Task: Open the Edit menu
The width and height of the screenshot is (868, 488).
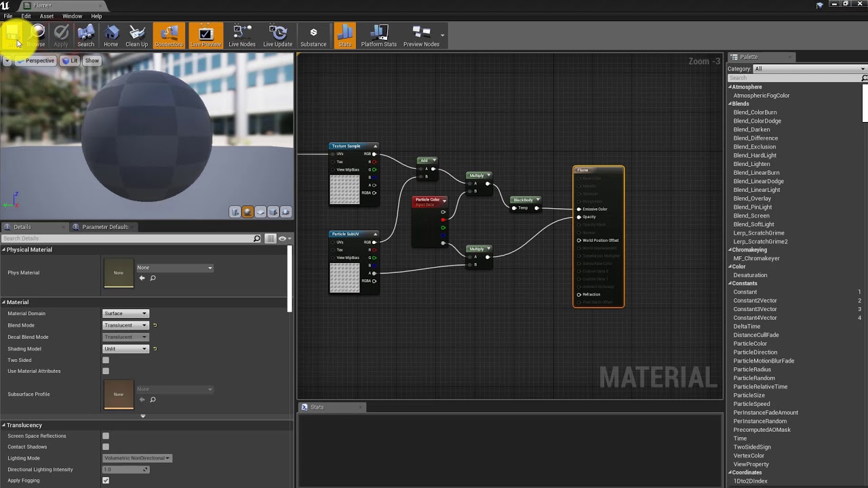Action: 26,16
